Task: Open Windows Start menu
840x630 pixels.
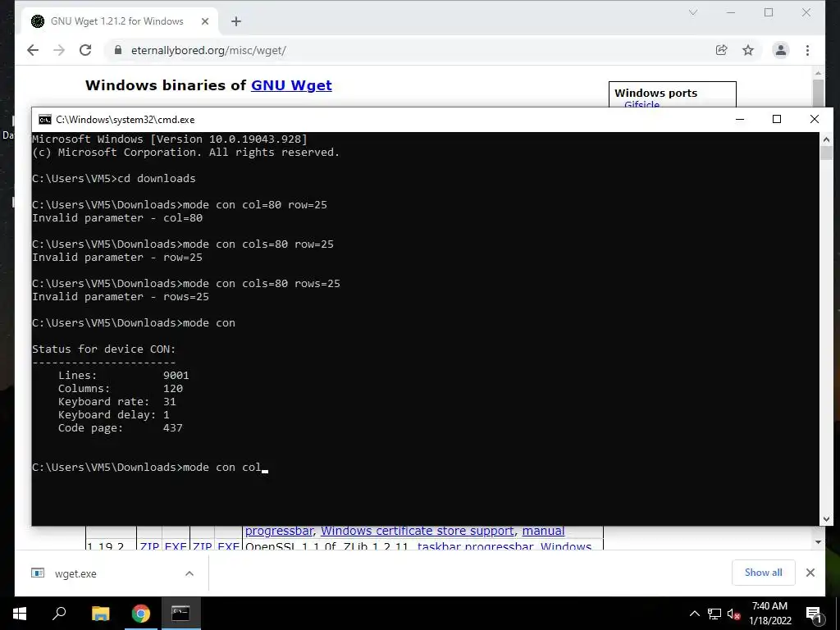Action: point(20,614)
